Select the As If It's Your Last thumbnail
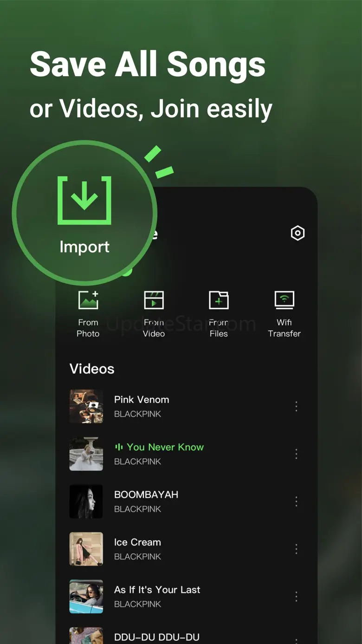This screenshot has width=362, height=644. [86, 597]
